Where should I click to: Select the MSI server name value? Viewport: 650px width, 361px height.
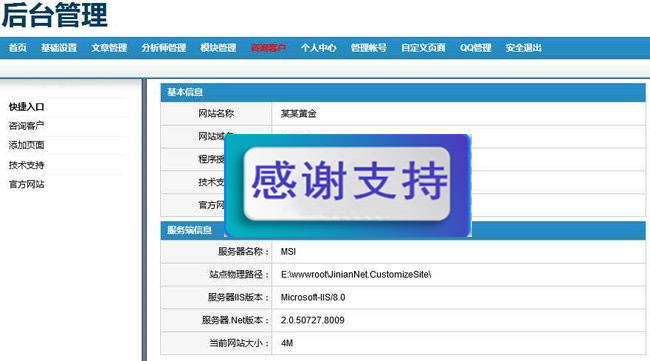[288, 252]
